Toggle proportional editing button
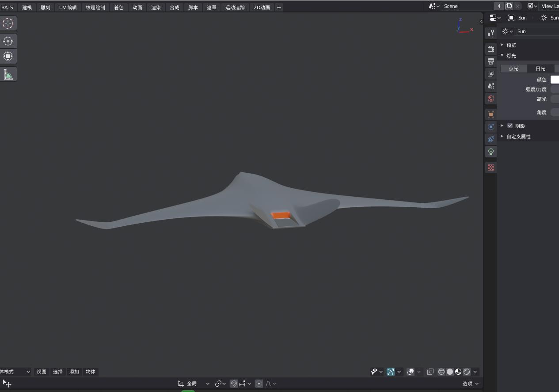Image resolution: width=559 pixels, height=392 pixels. pyautogui.click(x=259, y=384)
